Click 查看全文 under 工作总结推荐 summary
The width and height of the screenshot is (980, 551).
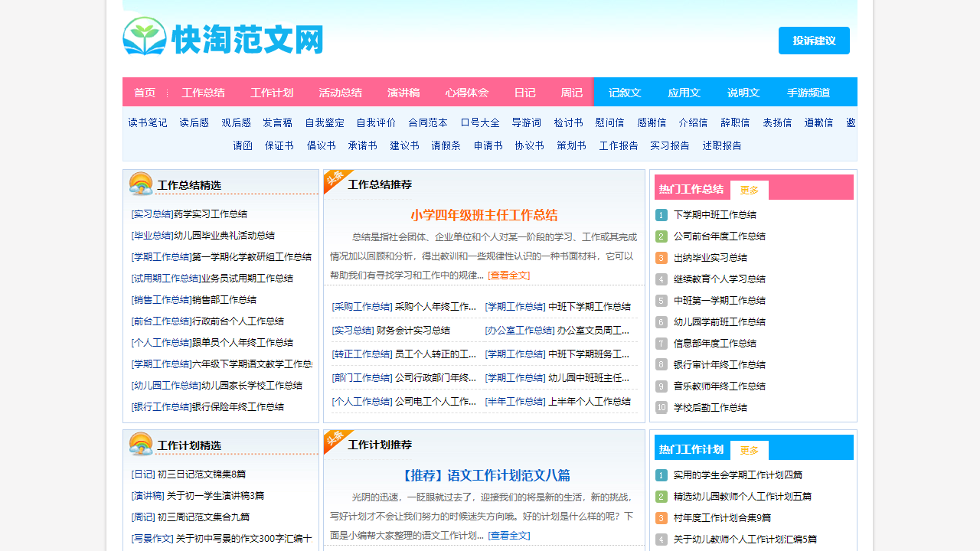point(508,275)
